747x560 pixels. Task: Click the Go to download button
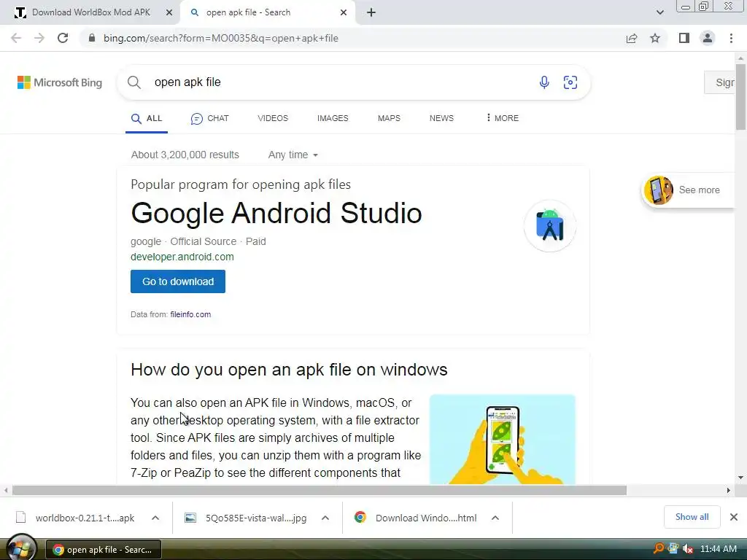point(178,281)
